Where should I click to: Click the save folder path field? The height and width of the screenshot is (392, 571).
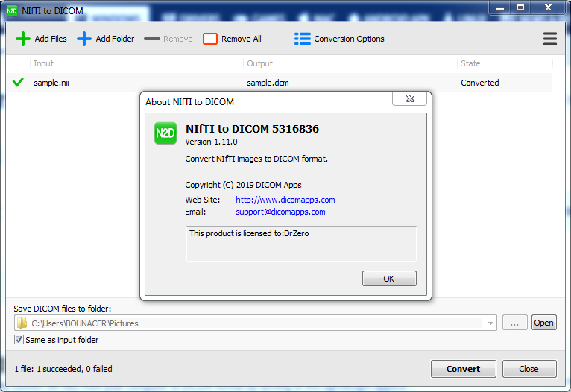255,323
